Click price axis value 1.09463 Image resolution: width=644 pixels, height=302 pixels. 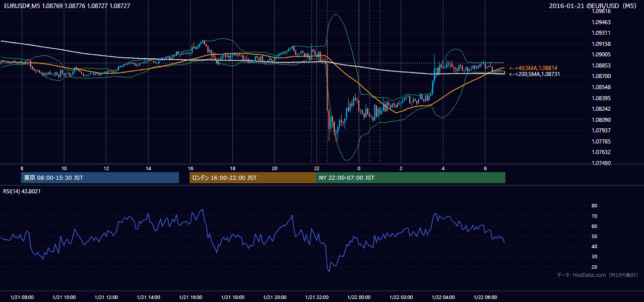(601, 22)
